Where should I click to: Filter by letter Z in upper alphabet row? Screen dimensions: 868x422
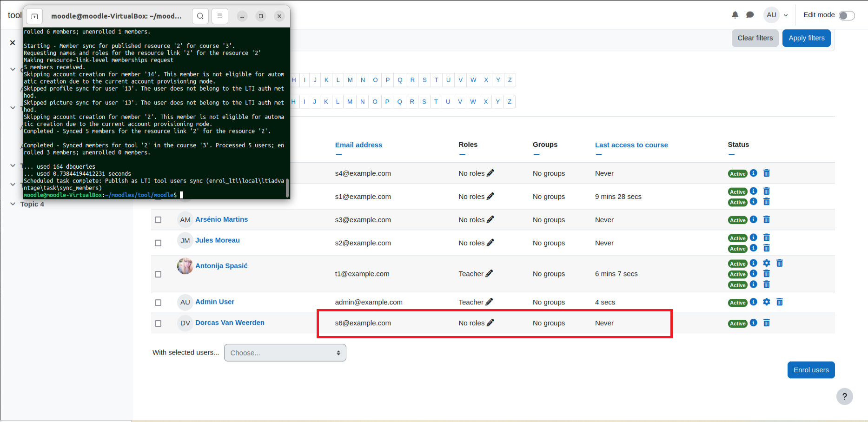[510, 80]
